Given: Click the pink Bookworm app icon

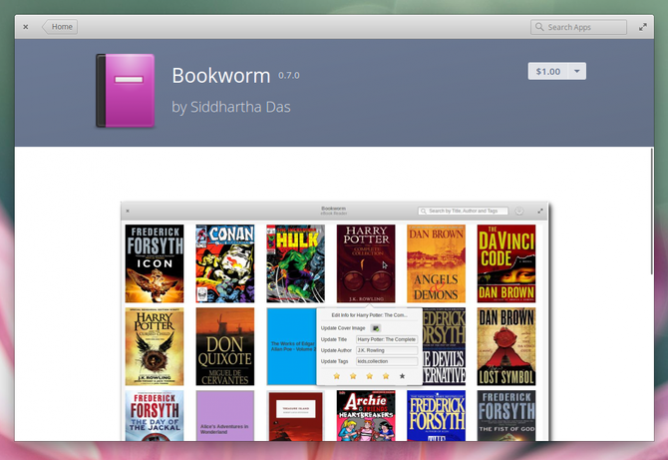Looking at the screenshot, I should [x=125, y=90].
